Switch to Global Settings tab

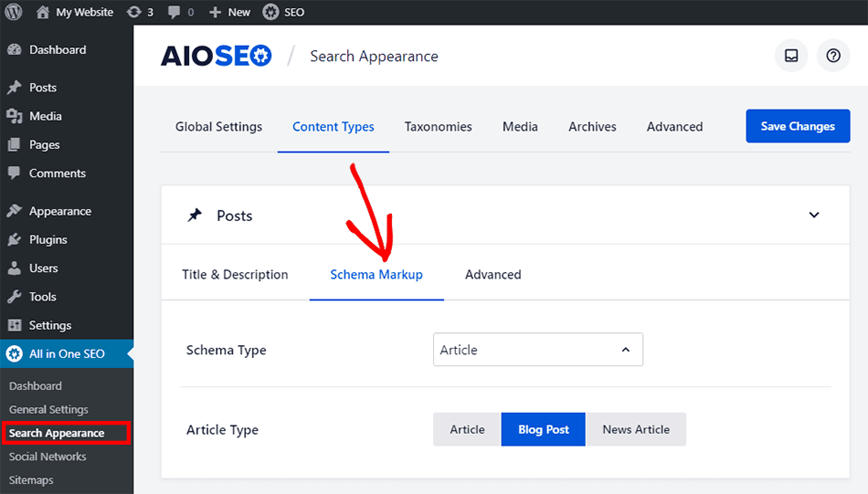(x=218, y=127)
